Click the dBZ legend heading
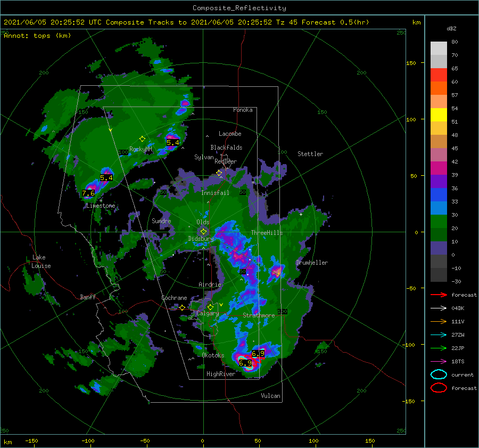 [x=451, y=29]
